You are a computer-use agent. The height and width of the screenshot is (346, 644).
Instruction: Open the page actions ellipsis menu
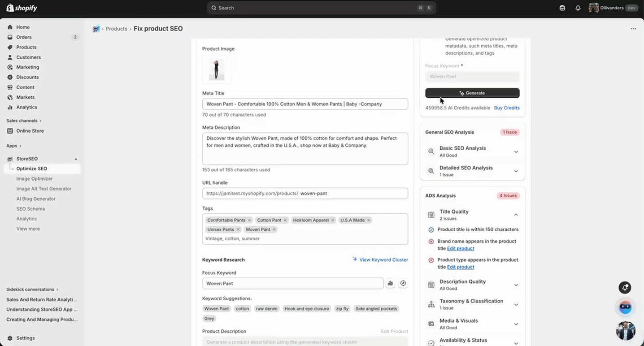[x=633, y=28]
